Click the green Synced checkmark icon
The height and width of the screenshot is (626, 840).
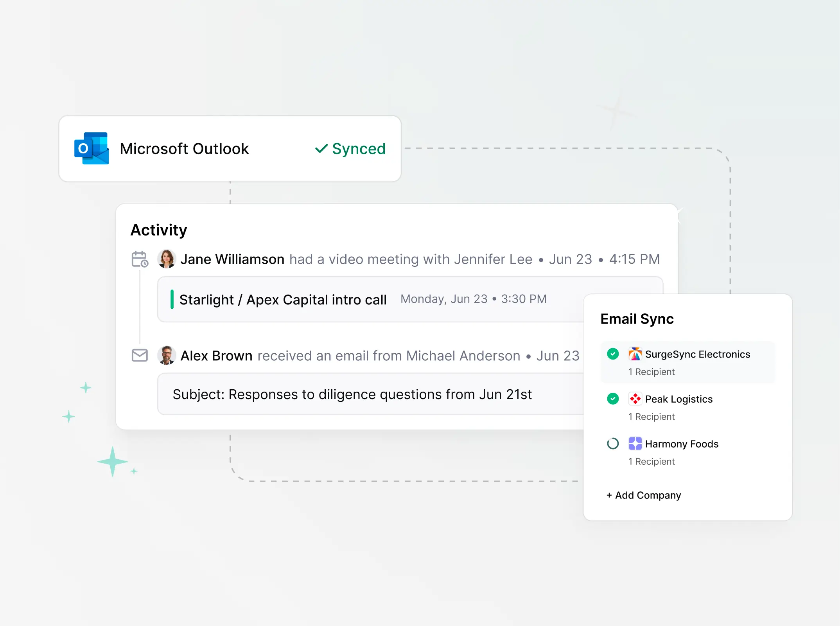[321, 149]
